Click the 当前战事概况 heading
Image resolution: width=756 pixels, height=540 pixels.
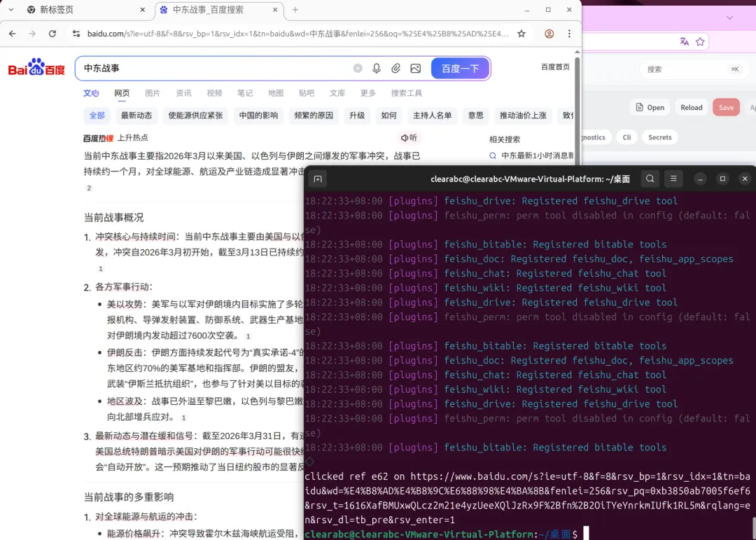coord(114,218)
